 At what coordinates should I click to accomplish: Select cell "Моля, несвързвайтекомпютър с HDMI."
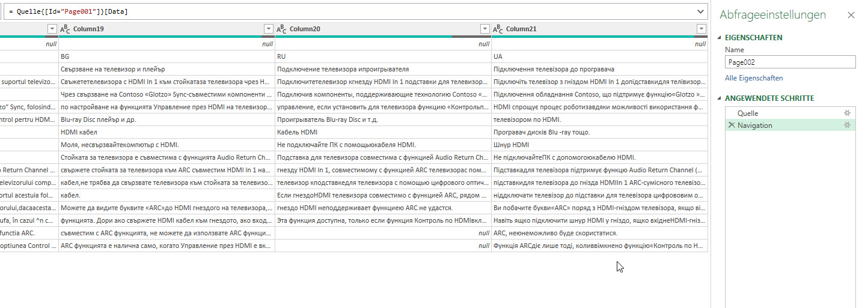(x=167, y=145)
